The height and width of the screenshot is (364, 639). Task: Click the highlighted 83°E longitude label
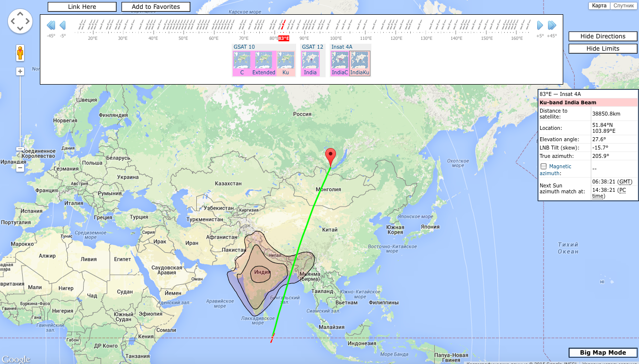[x=283, y=38]
